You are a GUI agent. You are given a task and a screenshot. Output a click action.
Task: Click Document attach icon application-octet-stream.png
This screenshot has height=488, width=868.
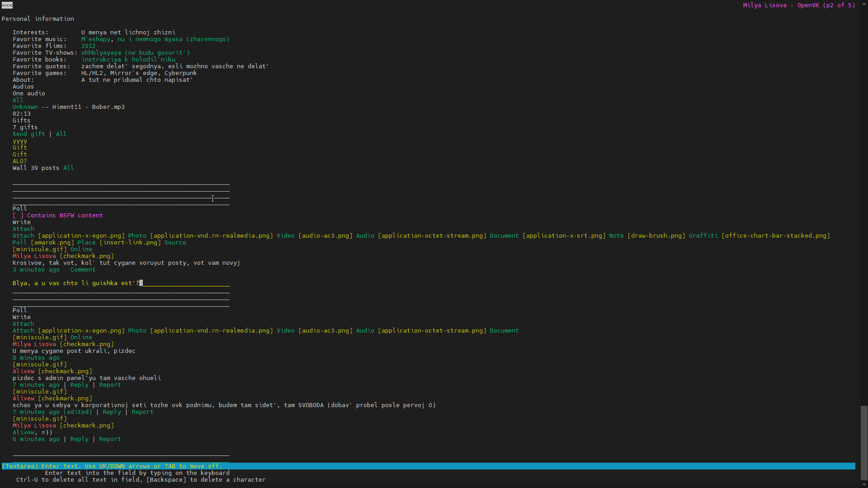[x=432, y=236]
